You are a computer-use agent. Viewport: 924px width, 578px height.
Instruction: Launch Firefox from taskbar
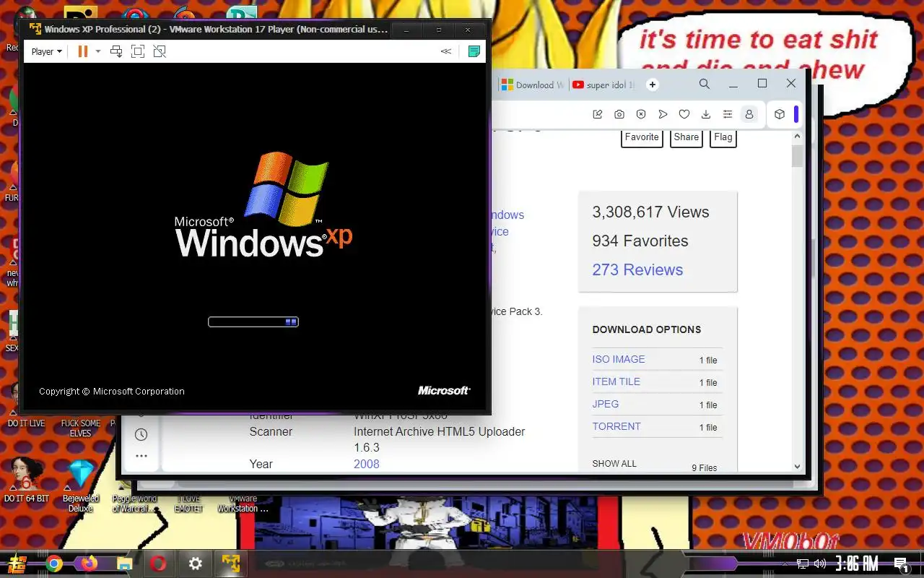point(89,564)
